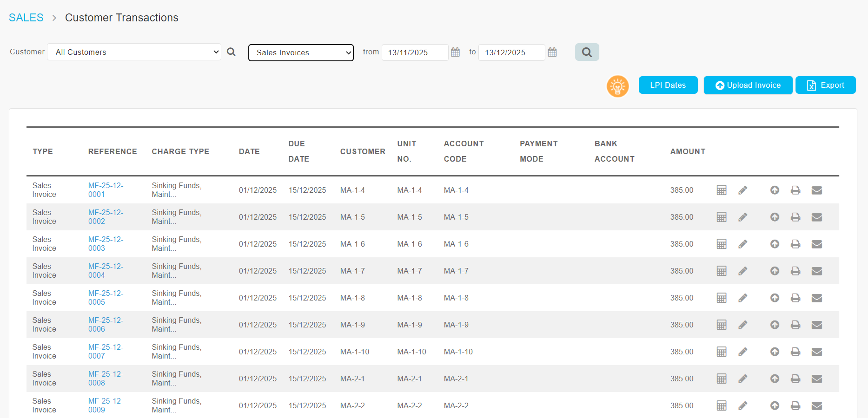
Task: Email invoice MF-25-12-0003 using envelope icon
Action: (816, 244)
